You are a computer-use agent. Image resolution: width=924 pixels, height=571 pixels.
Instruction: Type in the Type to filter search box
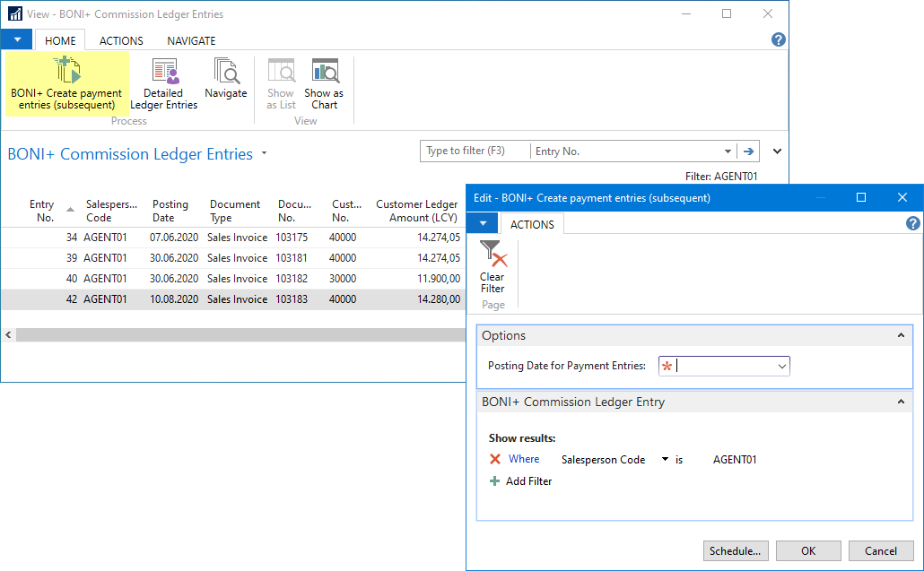coord(475,151)
